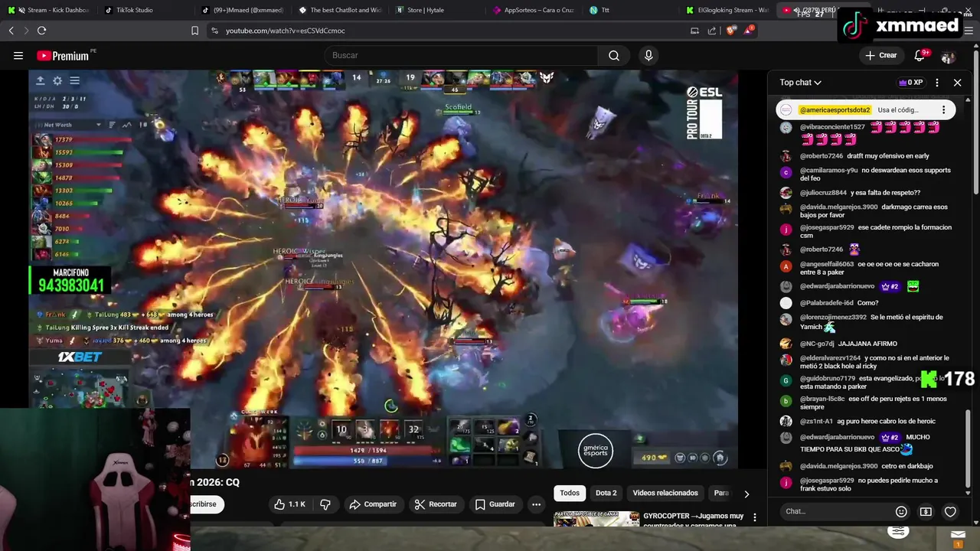
Task: Select the Todos filter chip
Action: pos(570,493)
